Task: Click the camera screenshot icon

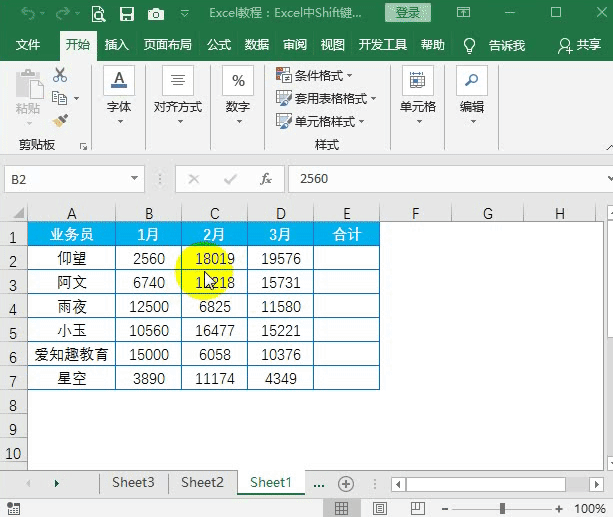Action: click(x=156, y=14)
